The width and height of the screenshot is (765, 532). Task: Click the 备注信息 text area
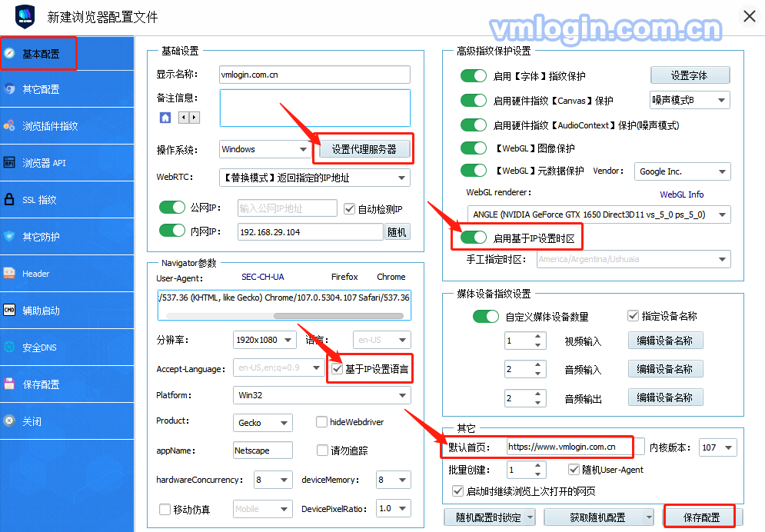[314, 108]
